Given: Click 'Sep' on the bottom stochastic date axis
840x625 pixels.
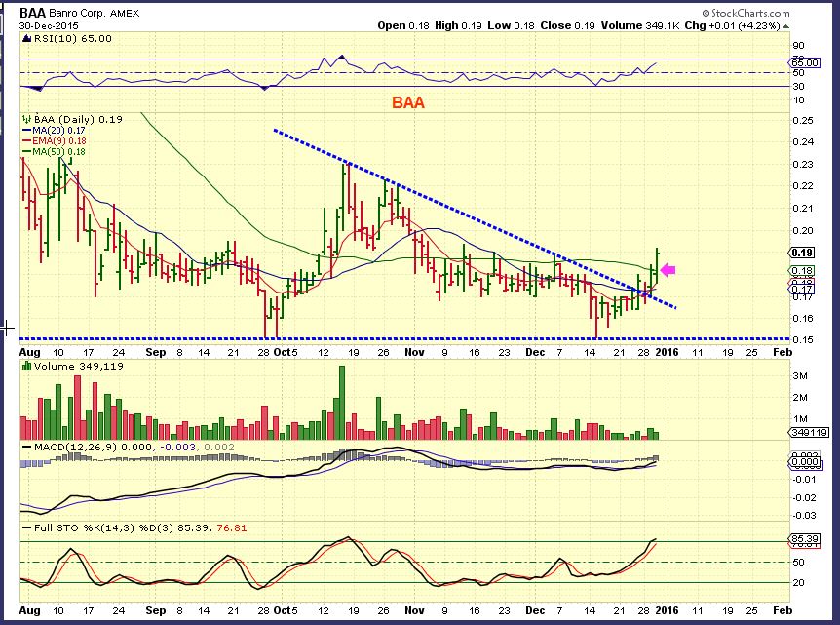Looking at the screenshot, I should tap(155, 610).
